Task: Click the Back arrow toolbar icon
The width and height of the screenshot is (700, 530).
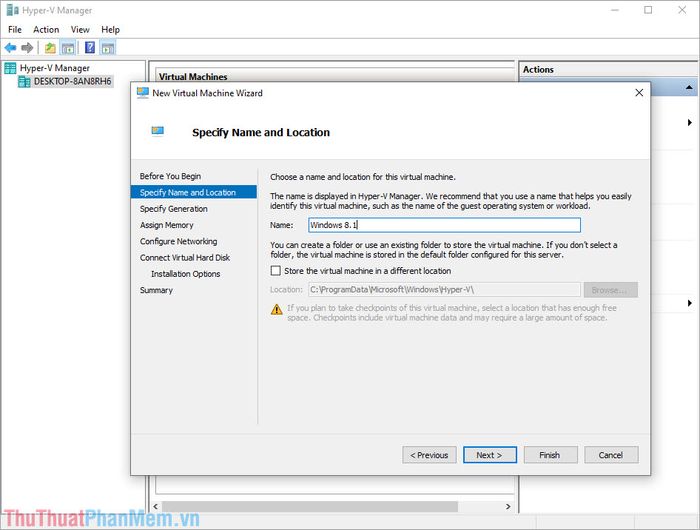Action: (10, 47)
